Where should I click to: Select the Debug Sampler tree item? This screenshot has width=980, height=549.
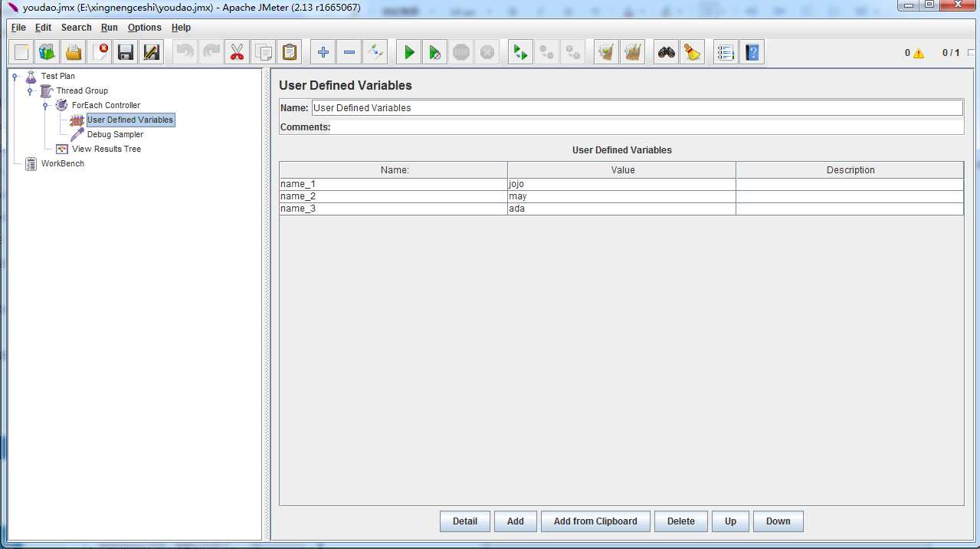(x=115, y=135)
